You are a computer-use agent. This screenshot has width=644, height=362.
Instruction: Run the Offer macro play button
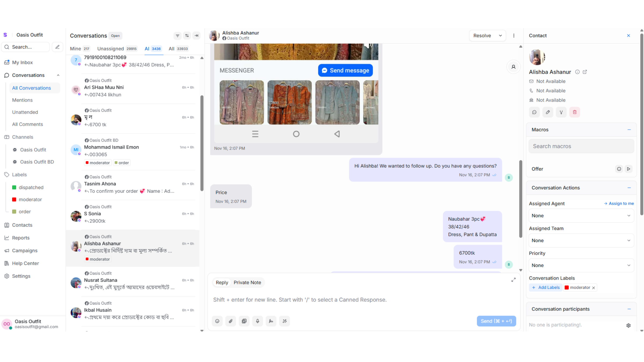[628, 169]
